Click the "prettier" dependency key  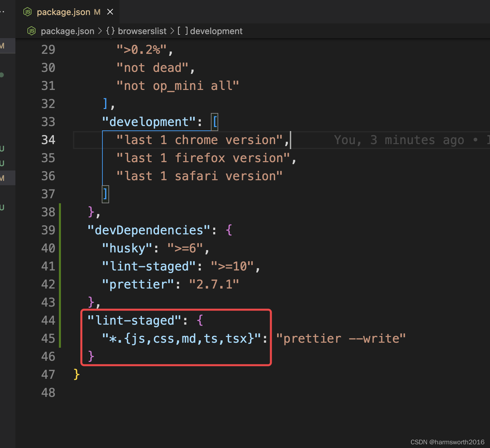138,285
